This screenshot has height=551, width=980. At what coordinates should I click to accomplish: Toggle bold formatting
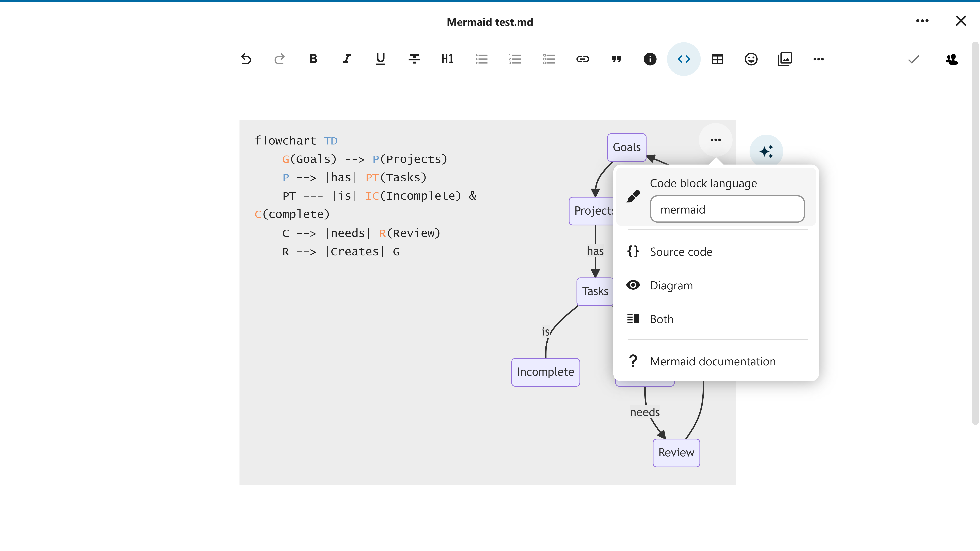[313, 59]
